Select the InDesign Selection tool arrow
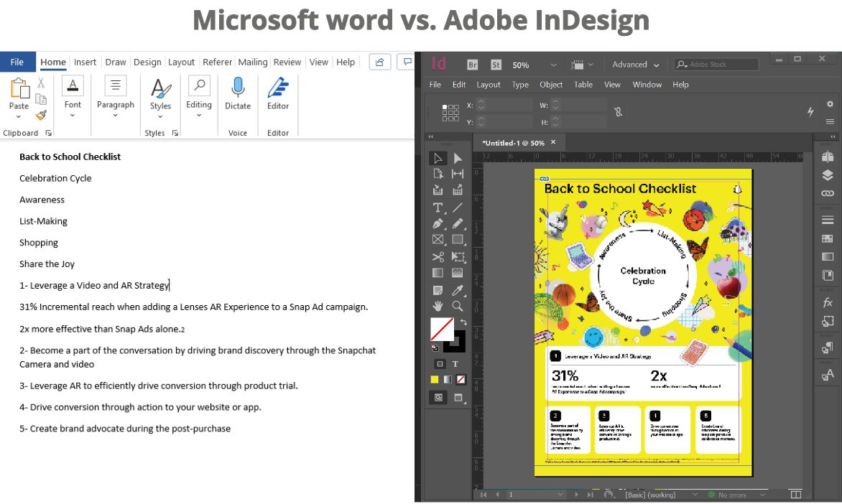Viewport: 842px width, 504px height. [x=438, y=159]
